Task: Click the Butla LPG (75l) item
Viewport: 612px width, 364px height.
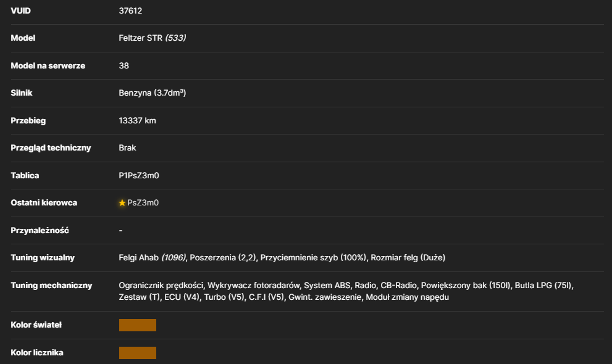Action: coord(543,285)
